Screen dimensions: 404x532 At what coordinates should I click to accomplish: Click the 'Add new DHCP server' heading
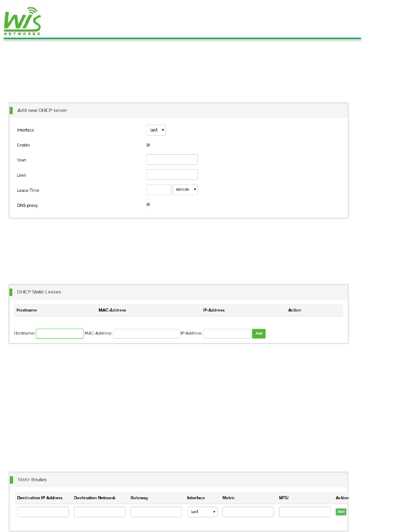pyautogui.click(x=42, y=110)
